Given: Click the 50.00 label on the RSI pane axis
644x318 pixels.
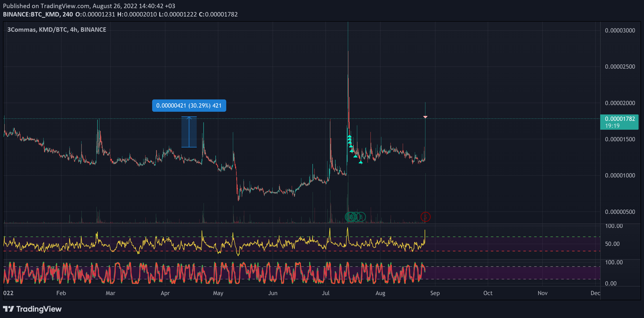Looking at the screenshot, I should coord(612,244).
